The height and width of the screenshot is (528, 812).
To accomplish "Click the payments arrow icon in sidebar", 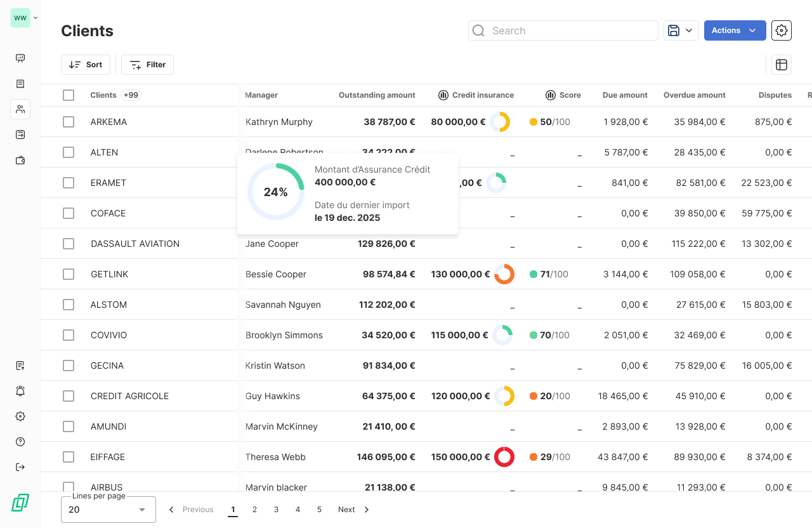I will pos(20,135).
